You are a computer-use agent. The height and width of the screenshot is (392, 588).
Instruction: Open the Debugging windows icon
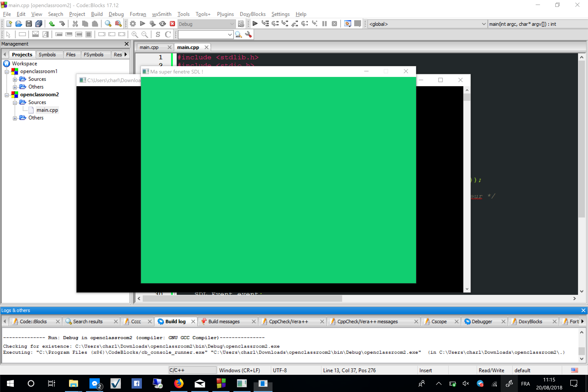[347, 24]
